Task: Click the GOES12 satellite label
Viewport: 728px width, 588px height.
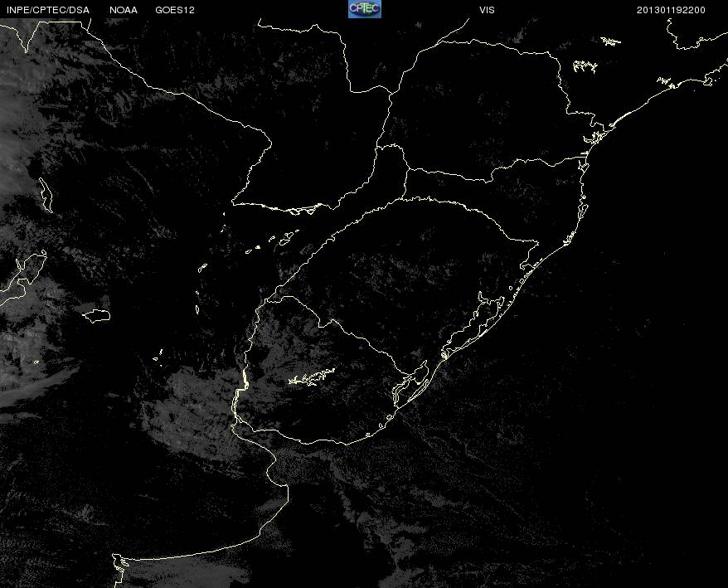Action: (175, 10)
